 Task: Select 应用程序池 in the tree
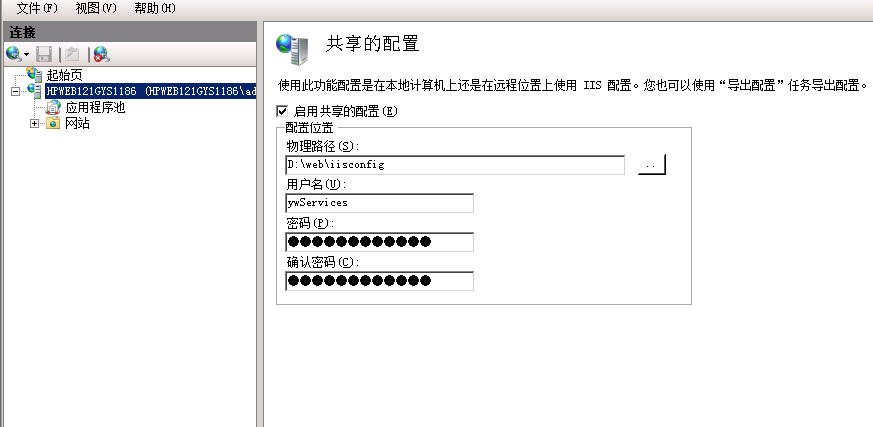[x=95, y=107]
